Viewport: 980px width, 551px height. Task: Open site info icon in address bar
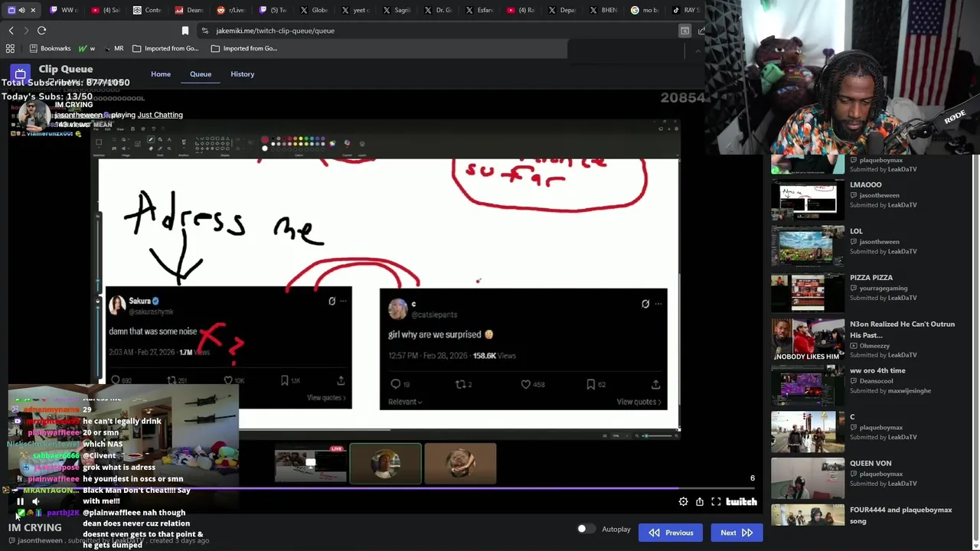(x=204, y=31)
